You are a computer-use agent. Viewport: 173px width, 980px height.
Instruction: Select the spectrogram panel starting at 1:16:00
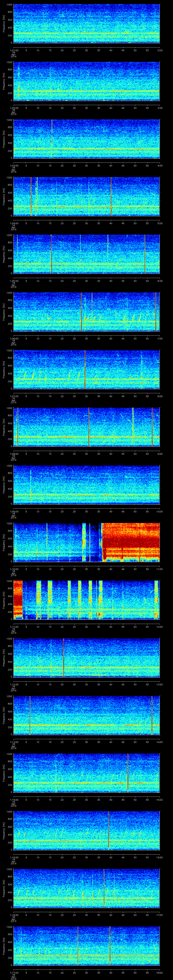87,888
